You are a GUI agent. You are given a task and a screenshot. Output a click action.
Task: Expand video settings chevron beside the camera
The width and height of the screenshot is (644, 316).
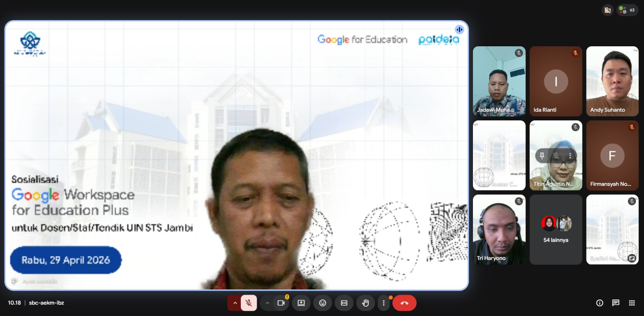[x=267, y=303]
